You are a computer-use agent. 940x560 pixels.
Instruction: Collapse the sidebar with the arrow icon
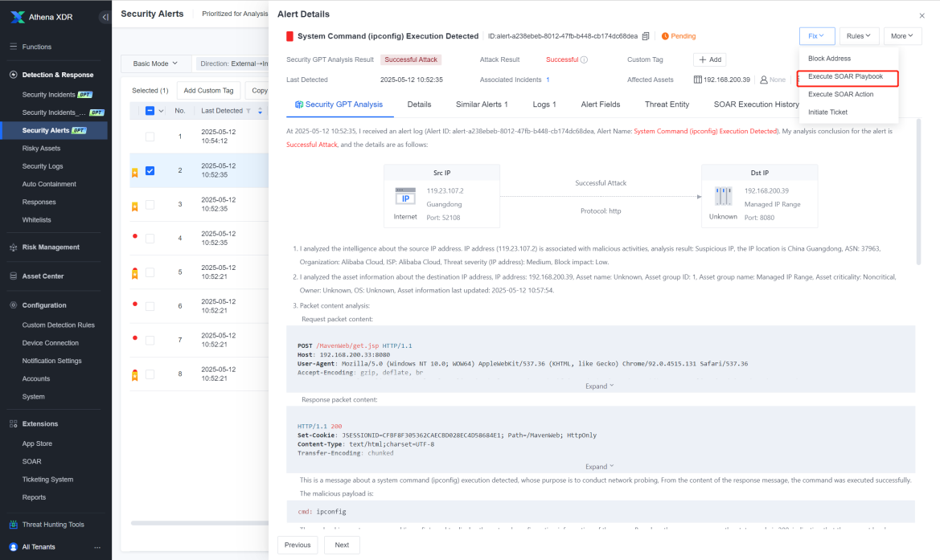pos(105,17)
